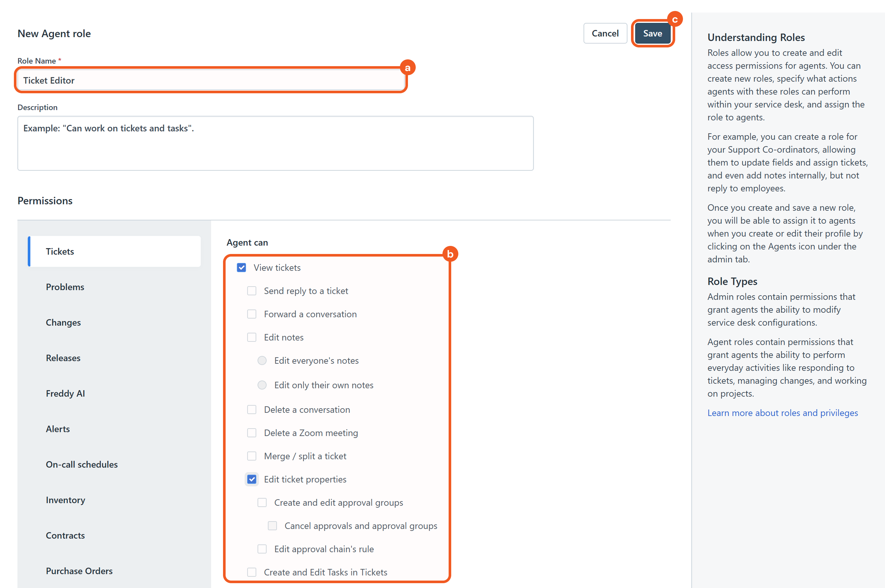Click the Role Name input field
885x588 pixels.
[x=211, y=80]
